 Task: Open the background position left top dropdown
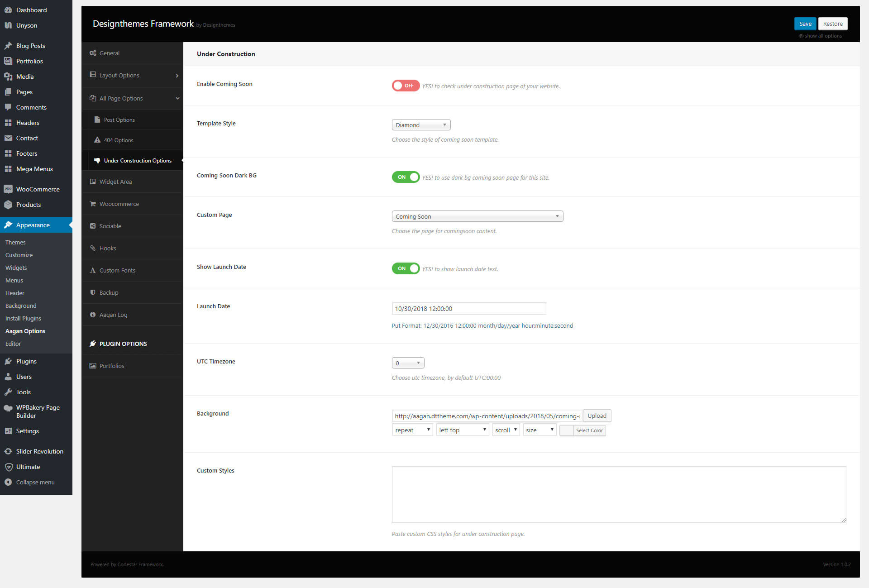463,430
